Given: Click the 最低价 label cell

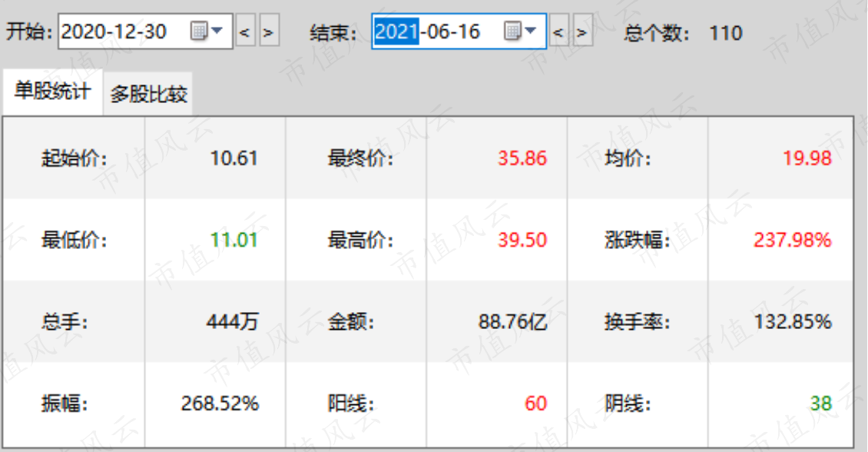Looking at the screenshot, I should [74, 240].
